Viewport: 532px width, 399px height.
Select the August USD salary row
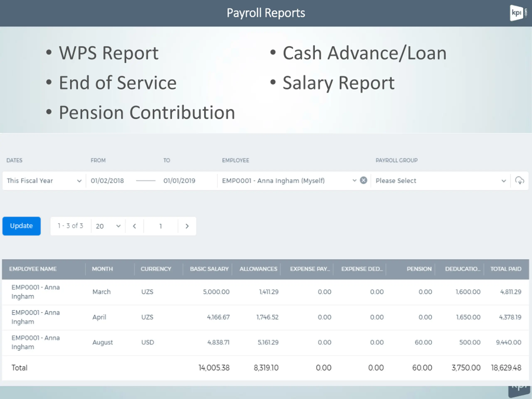[x=266, y=342]
